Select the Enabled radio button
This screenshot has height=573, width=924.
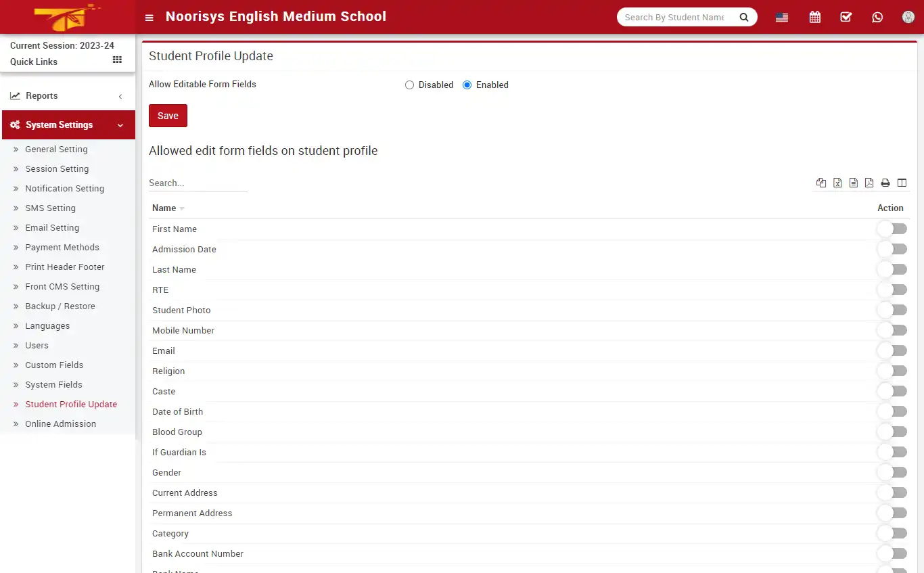pos(467,85)
